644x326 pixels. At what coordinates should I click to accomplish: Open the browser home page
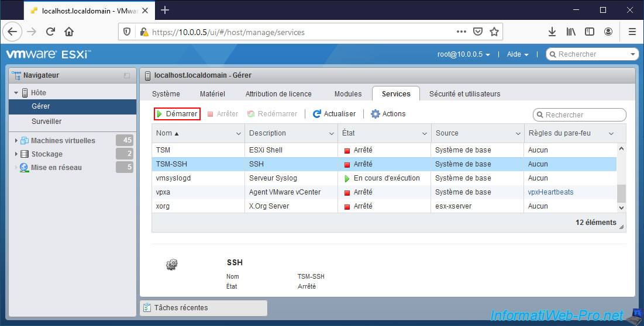tap(69, 32)
